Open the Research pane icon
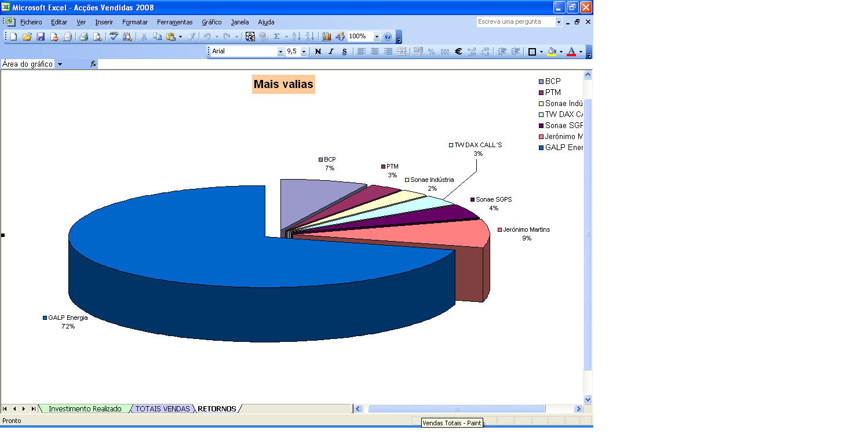 [x=127, y=37]
